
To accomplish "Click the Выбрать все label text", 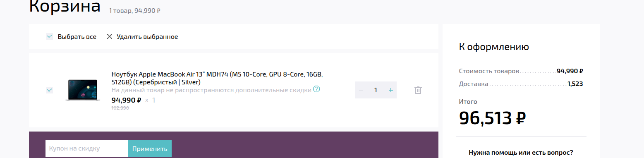I will (77, 37).
